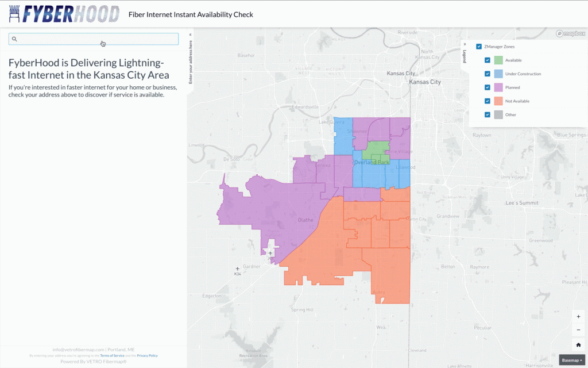588x368 pixels.
Task: Zoom in with the plus button
Action: pos(578,317)
